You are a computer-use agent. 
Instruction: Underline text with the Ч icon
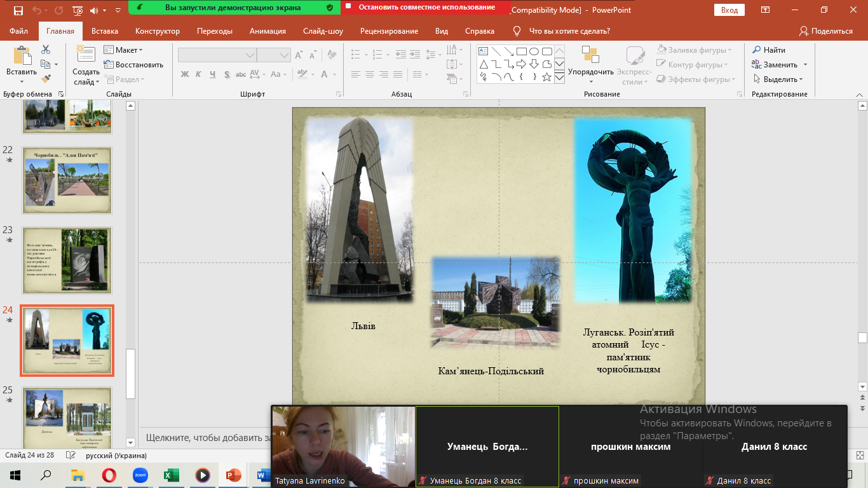pos(213,74)
